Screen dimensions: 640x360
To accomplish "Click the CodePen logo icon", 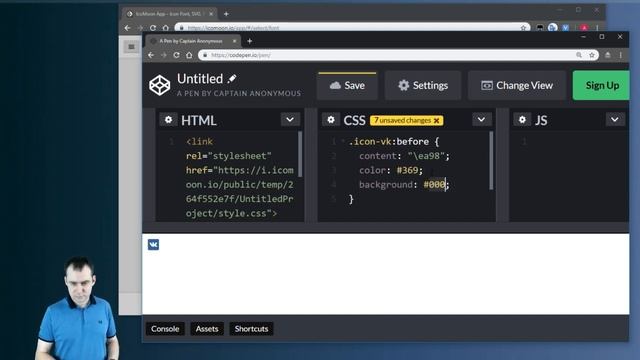I will tap(159, 85).
